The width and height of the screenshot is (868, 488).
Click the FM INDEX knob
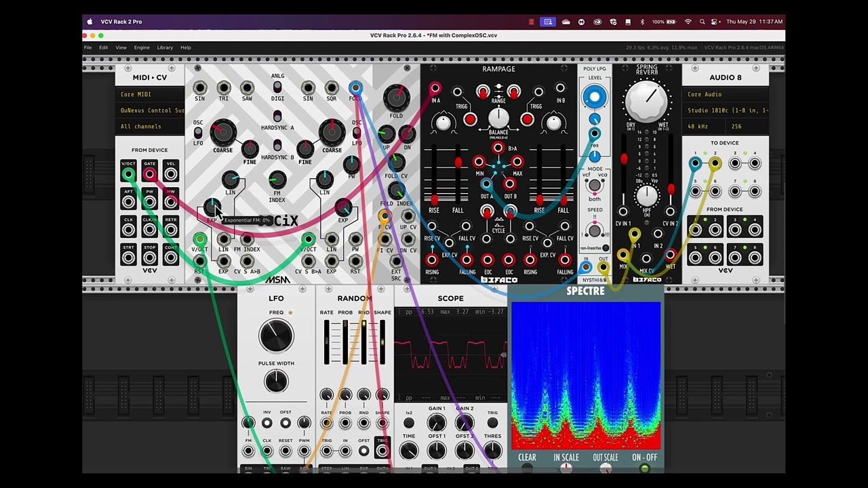pyautogui.click(x=277, y=180)
